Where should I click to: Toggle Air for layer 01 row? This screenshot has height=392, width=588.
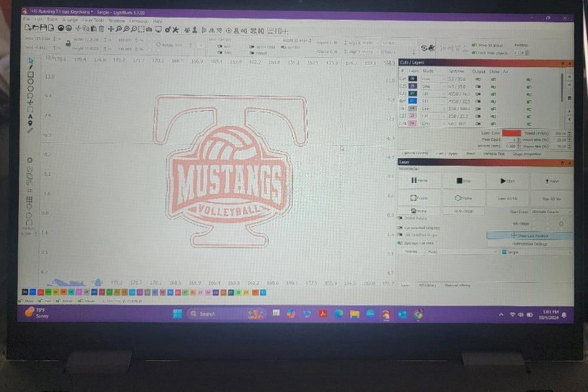529,102
